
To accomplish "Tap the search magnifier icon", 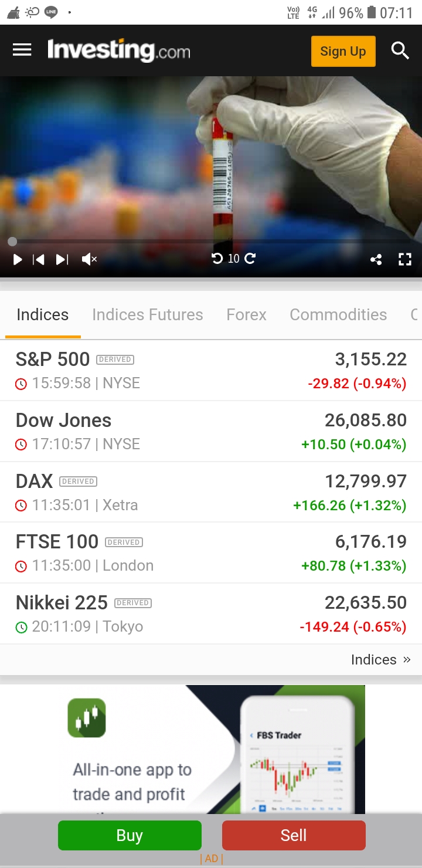I will click(400, 51).
